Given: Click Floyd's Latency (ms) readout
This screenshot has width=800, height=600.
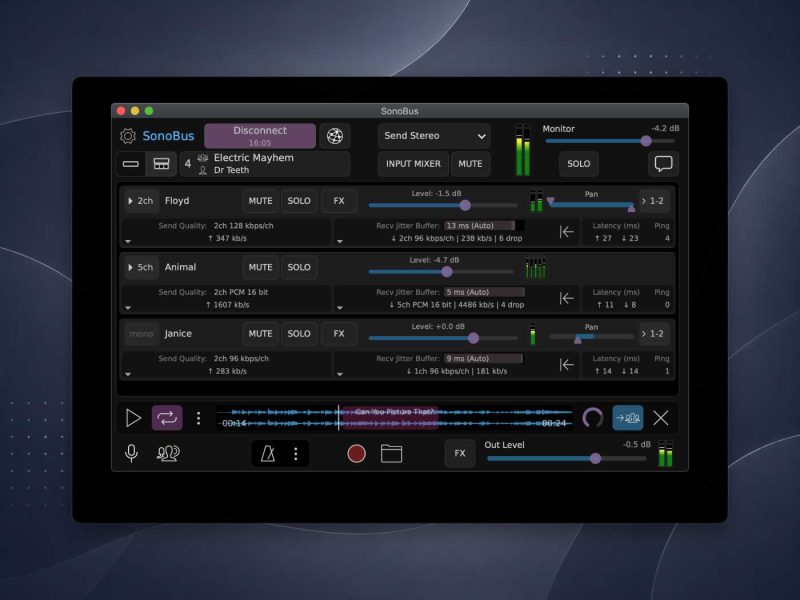Looking at the screenshot, I should pos(616,232).
